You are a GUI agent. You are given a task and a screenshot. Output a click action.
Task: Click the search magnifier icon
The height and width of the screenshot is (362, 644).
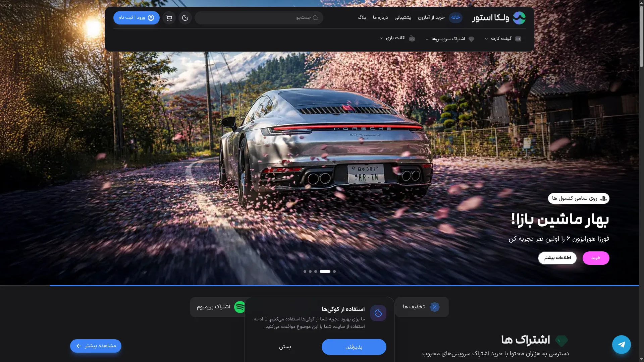tap(315, 18)
